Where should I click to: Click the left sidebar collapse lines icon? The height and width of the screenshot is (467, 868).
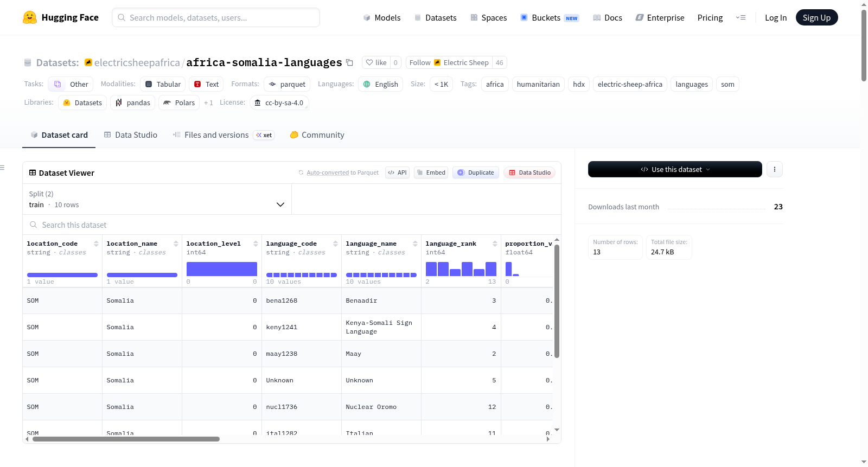(3, 168)
